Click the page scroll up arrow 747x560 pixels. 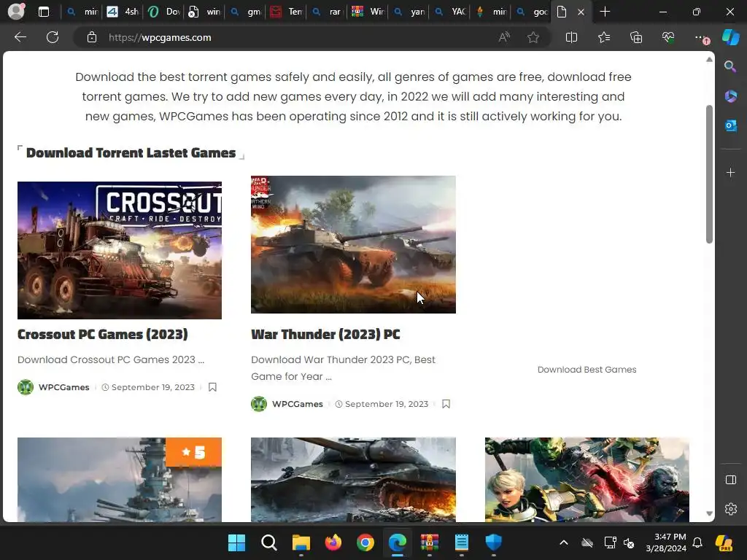click(709, 60)
